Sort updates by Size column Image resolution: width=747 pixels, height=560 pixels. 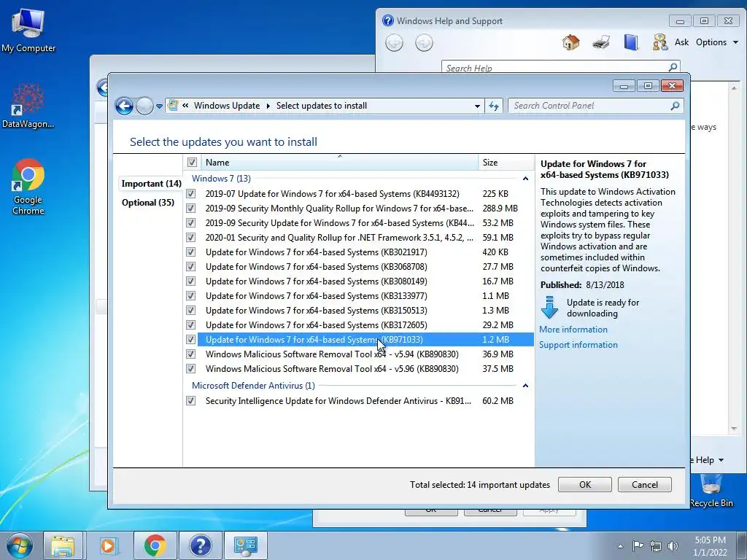[x=506, y=163]
